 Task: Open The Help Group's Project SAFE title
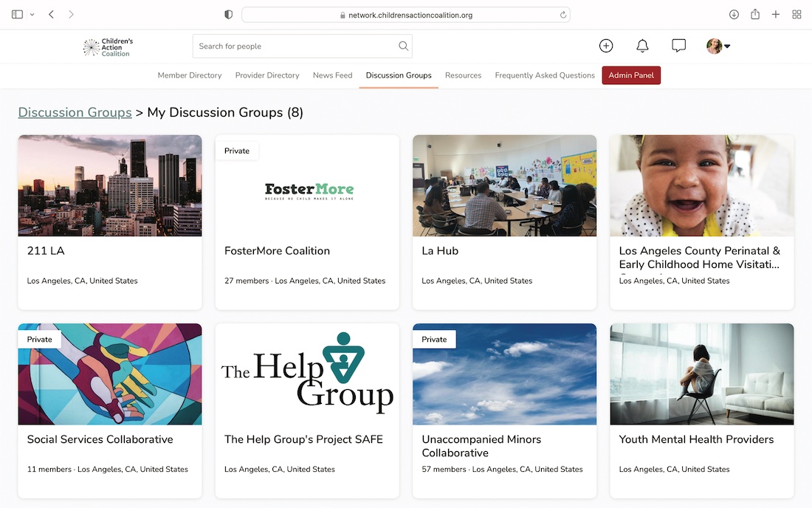(x=303, y=439)
